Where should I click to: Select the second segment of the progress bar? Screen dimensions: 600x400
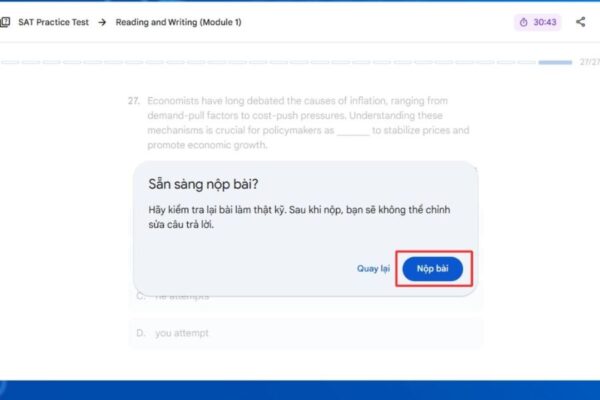(x=31, y=62)
